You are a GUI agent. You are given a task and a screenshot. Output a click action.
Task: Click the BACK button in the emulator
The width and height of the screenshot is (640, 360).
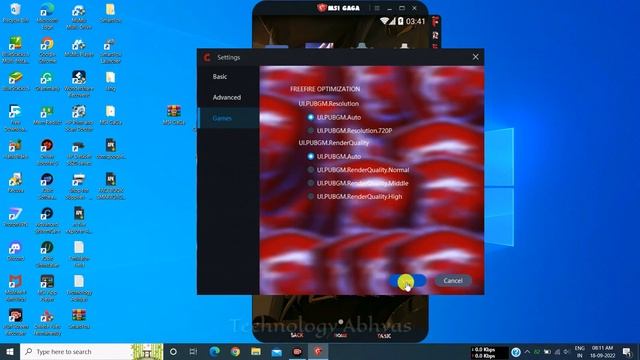[297, 335]
